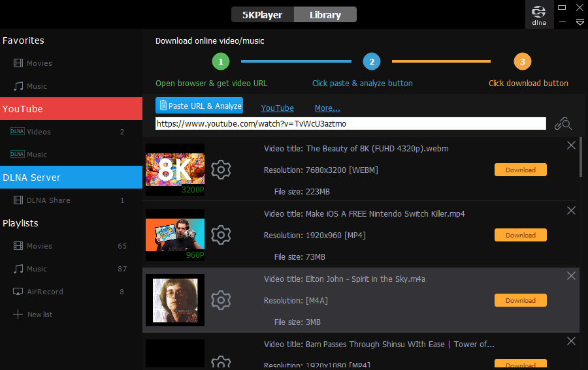588x370 pixels.
Task: Open settings gear for Elton John track
Action: click(221, 300)
